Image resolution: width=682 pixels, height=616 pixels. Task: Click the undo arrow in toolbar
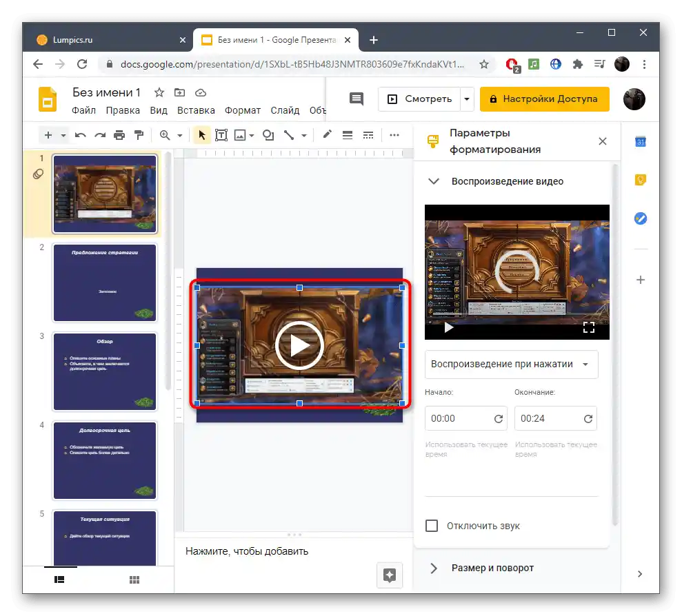pos(81,136)
